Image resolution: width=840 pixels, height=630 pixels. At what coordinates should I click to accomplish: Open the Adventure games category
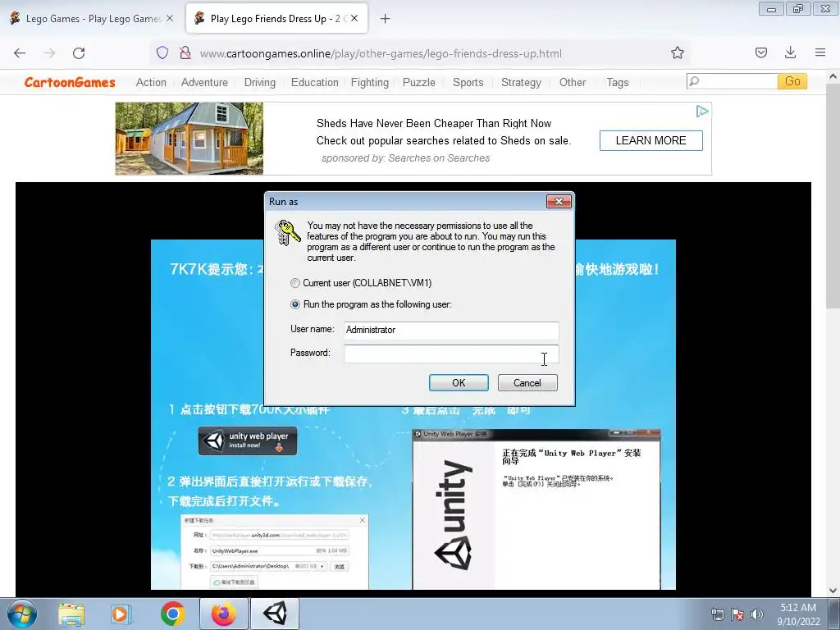pos(204,83)
